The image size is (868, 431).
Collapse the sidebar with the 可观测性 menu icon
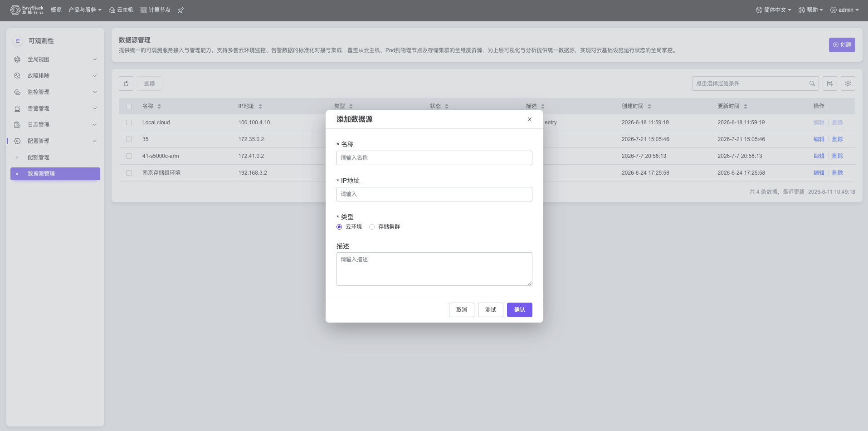pos(18,41)
